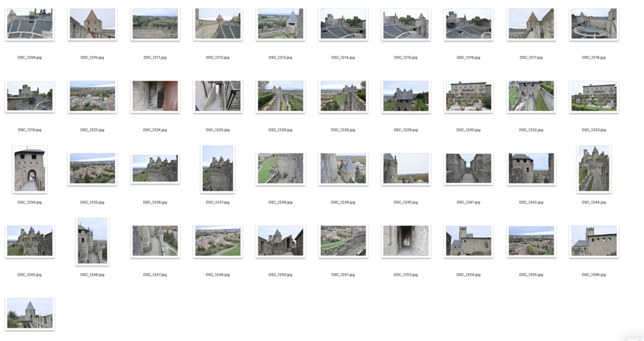Select the DSC_1236.jpg ramparts thumbnail

(x=155, y=169)
